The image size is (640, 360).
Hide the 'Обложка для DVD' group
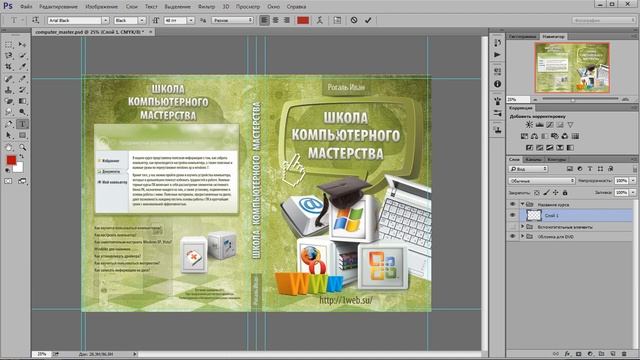coord(513,236)
